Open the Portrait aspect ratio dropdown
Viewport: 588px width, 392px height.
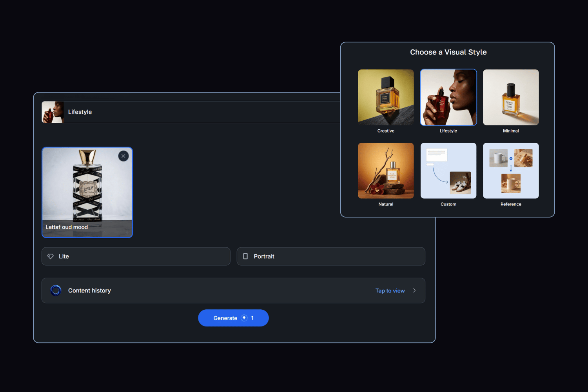pos(331,256)
